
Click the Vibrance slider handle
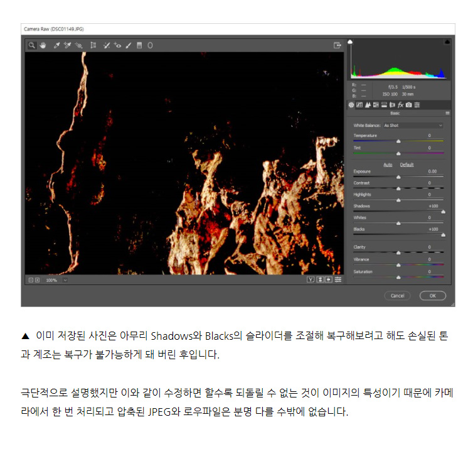398,265
